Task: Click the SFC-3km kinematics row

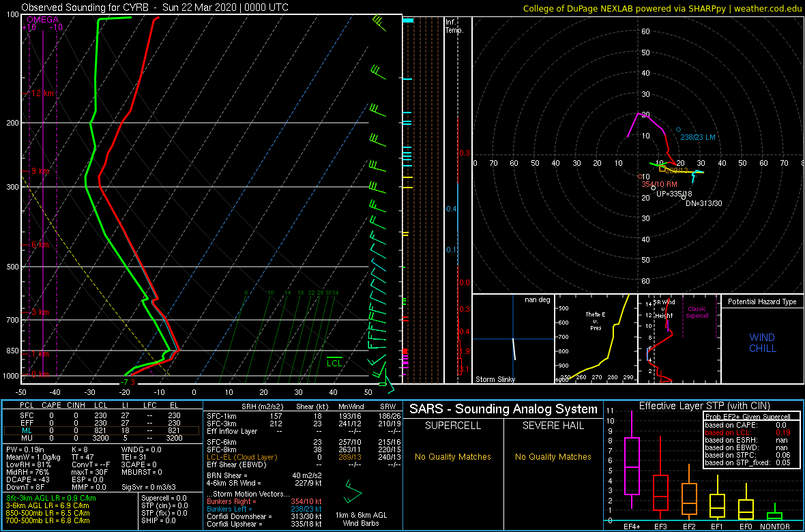Action: coord(304,423)
